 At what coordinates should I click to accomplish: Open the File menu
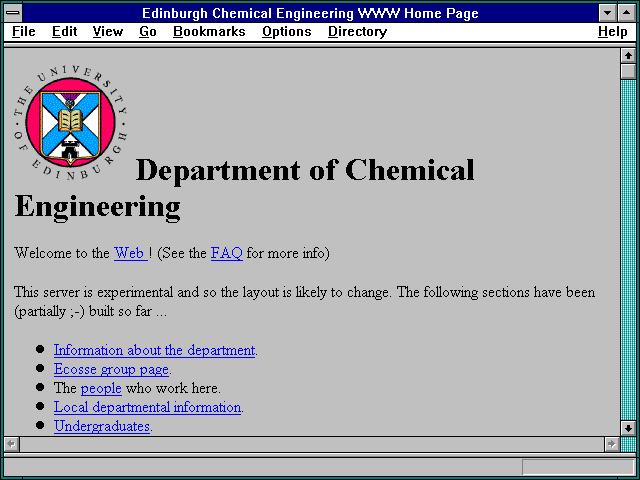24,32
